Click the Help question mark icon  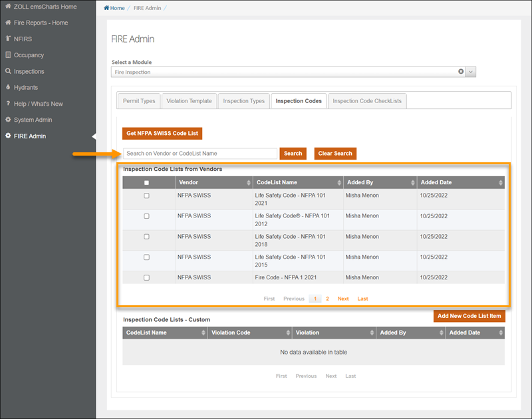click(8, 103)
